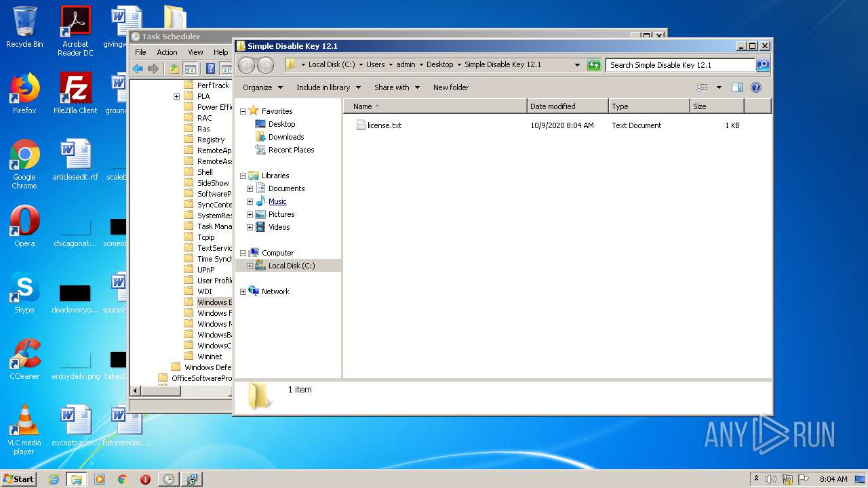Select the Acrobat Reader DC desktop shortcut

(75, 31)
